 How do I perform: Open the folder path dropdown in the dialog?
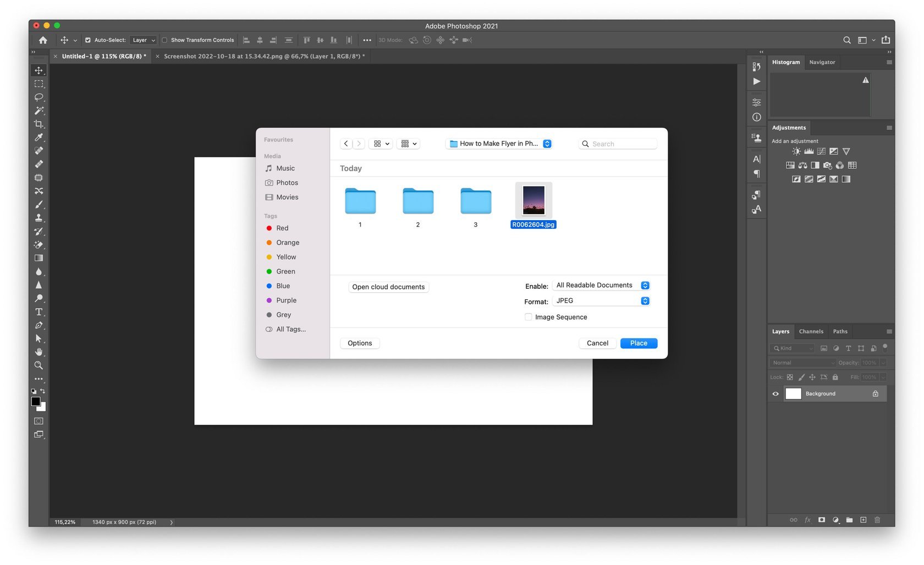(x=498, y=143)
